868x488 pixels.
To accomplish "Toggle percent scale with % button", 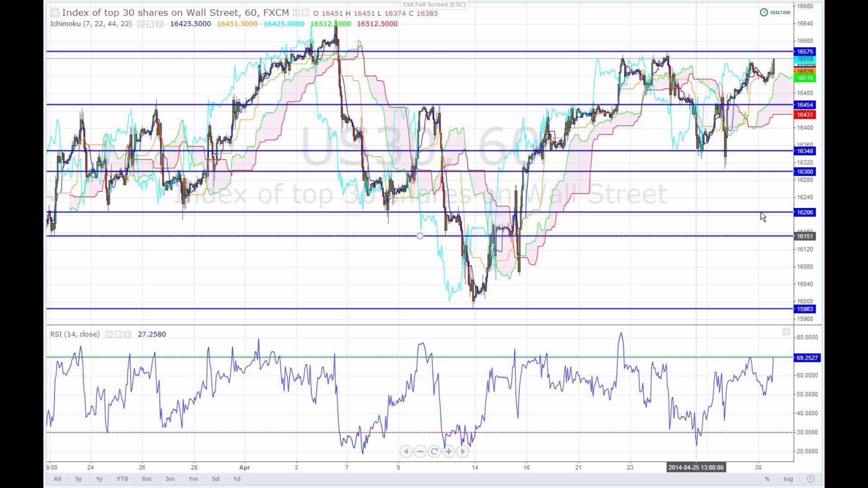I will tap(767, 479).
